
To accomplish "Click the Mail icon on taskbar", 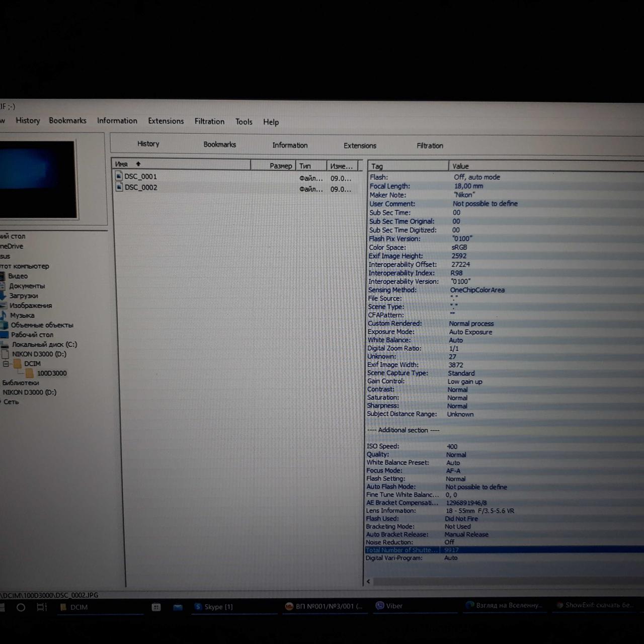I will coord(178,607).
